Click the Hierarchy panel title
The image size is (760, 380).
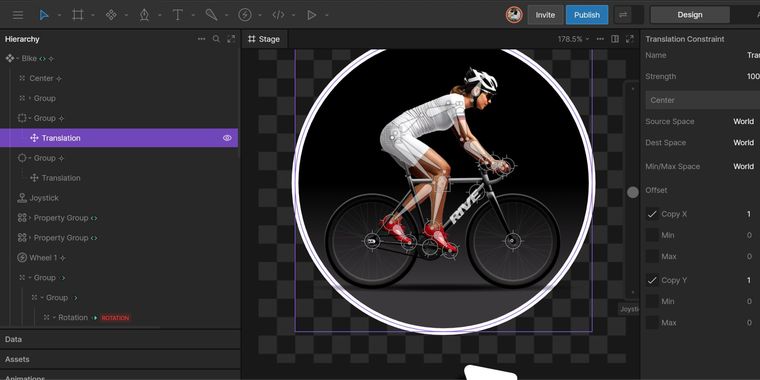point(22,39)
